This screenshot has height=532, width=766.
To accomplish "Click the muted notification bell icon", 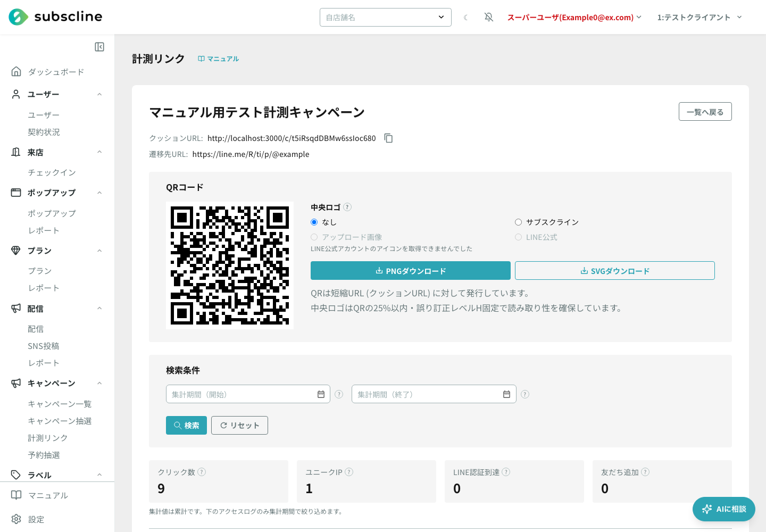I will click(489, 17).
